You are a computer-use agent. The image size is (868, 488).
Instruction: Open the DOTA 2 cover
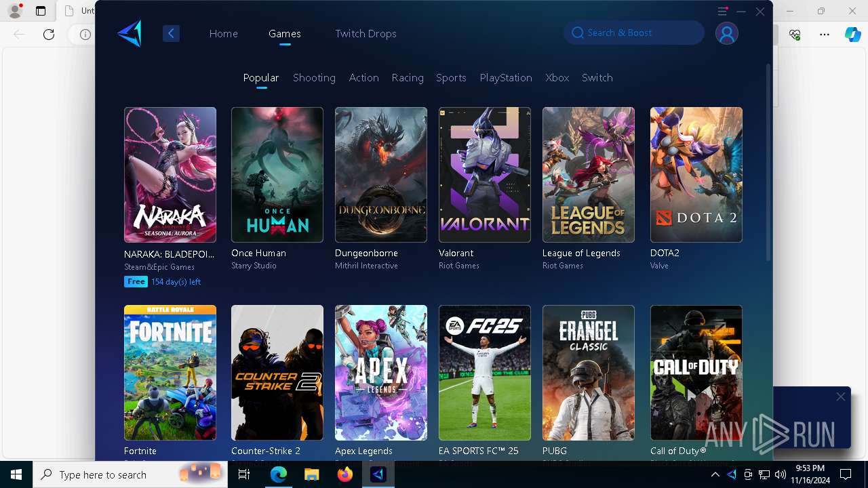(x=696, y=175)
